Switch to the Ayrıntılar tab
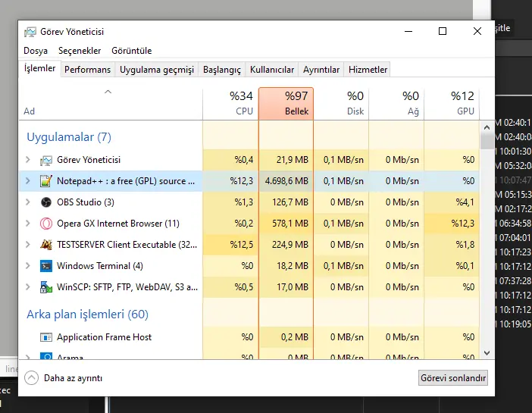Image resolution: width=532 pixels, height=413 pixels. 321,70
